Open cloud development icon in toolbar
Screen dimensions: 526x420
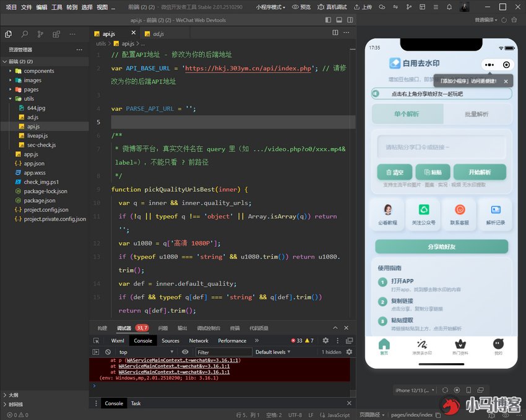pos(382,7)
